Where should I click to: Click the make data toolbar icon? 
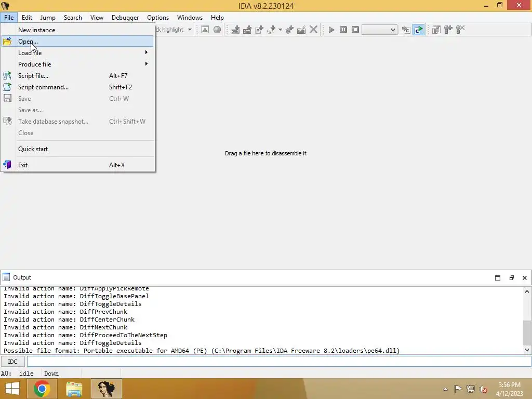pos(247,30)
